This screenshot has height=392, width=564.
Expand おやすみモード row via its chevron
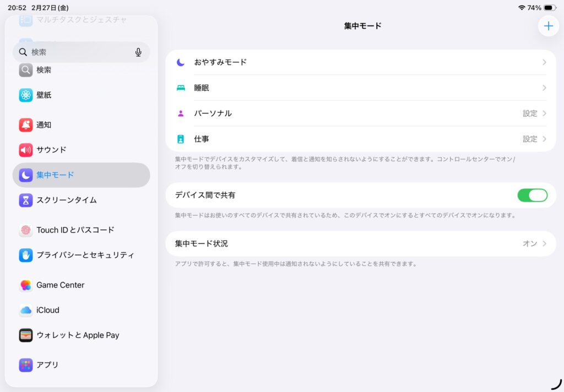pos(544,62)
